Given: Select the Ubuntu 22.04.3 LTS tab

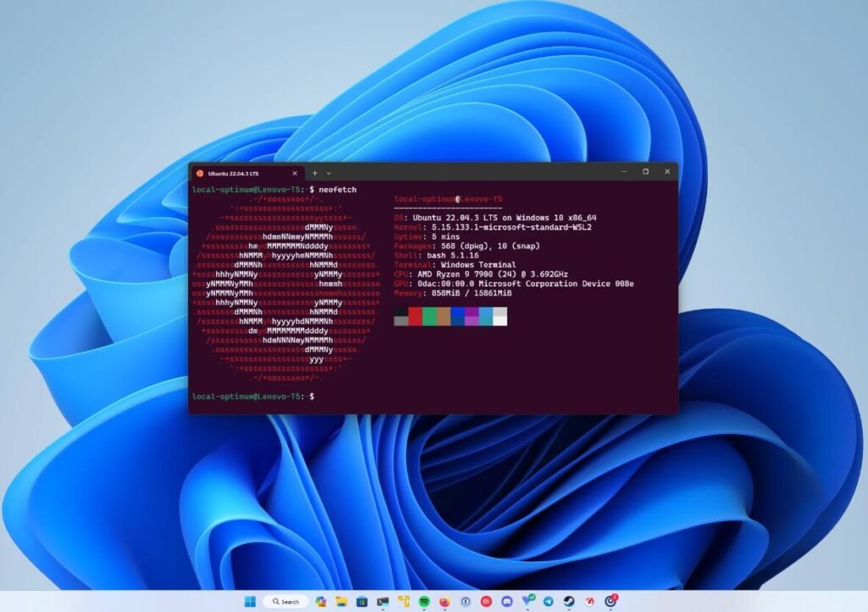Looking at the screenshot, I should coord(248,173).
